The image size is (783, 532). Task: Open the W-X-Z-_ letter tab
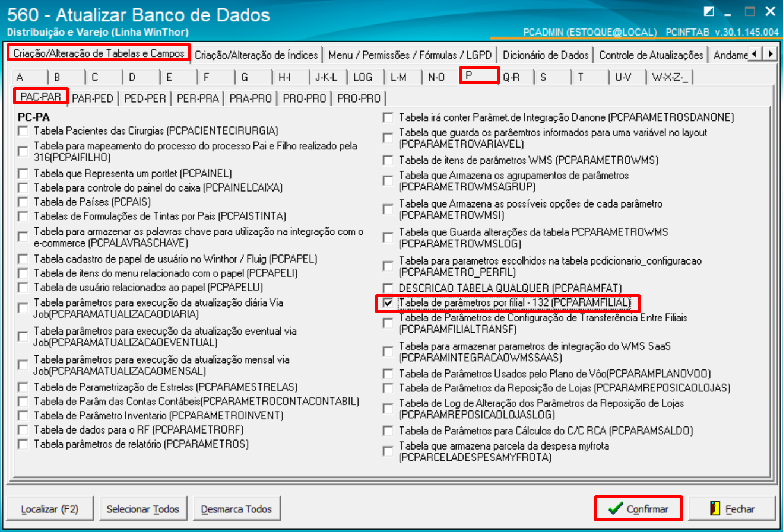click(670, 77)
